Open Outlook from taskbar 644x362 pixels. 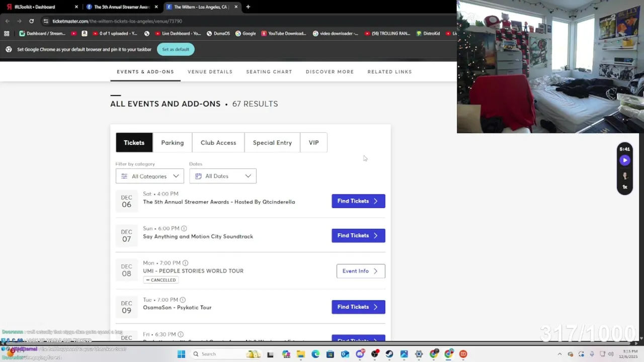coord(345,354)
